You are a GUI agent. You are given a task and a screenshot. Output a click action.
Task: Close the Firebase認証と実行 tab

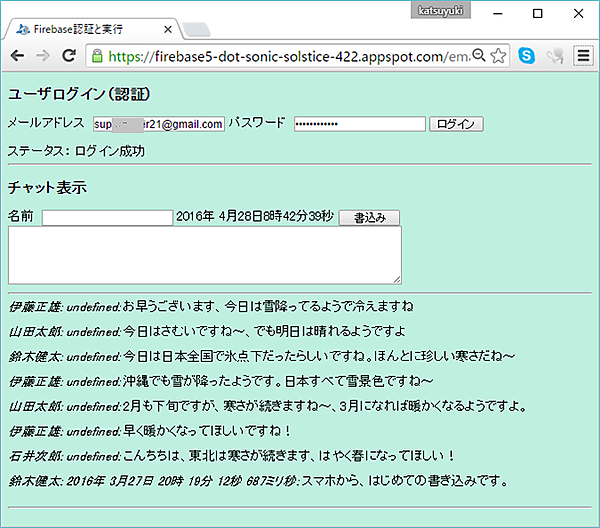coord(168,29)
